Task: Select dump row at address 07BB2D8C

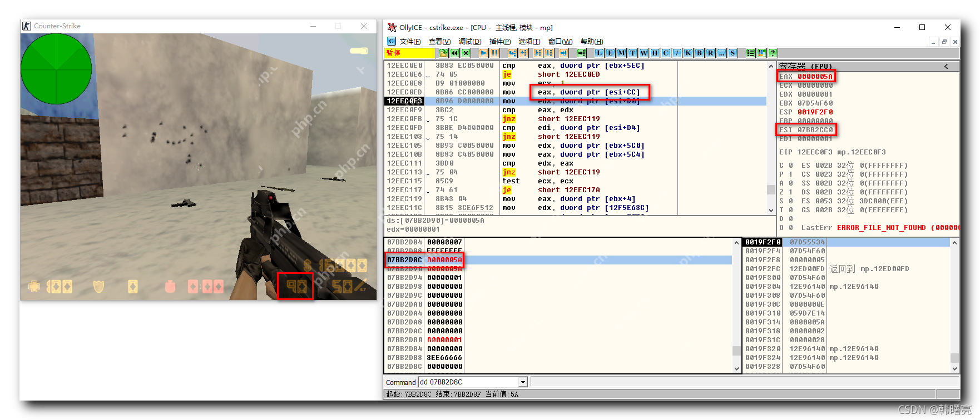Action: tap(558, 260)
